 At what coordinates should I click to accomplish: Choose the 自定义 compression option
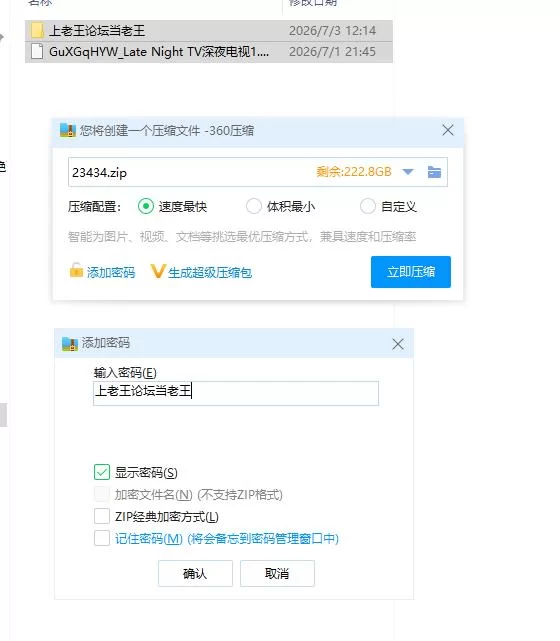pos(367,206)
